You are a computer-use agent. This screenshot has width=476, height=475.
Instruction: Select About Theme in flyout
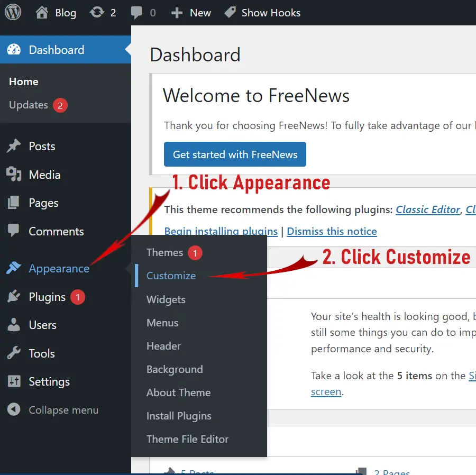pyautogui.click(x=179, y=392)
